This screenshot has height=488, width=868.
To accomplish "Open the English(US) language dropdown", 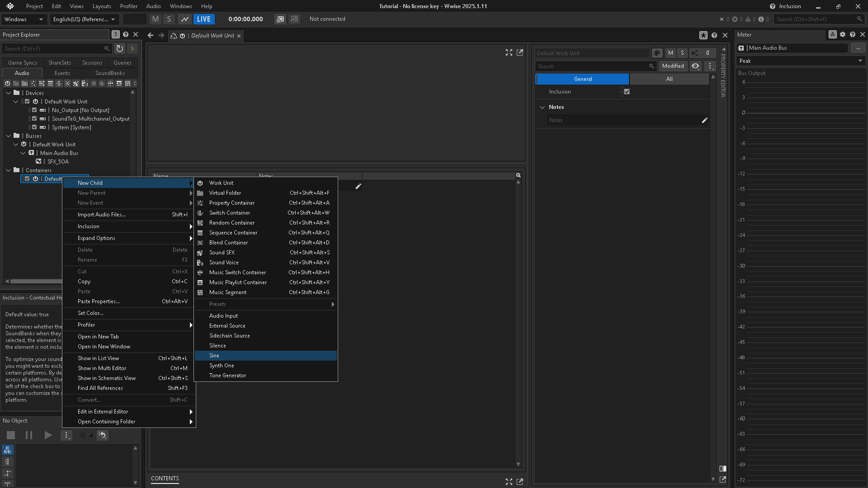I will pos(84,19).
